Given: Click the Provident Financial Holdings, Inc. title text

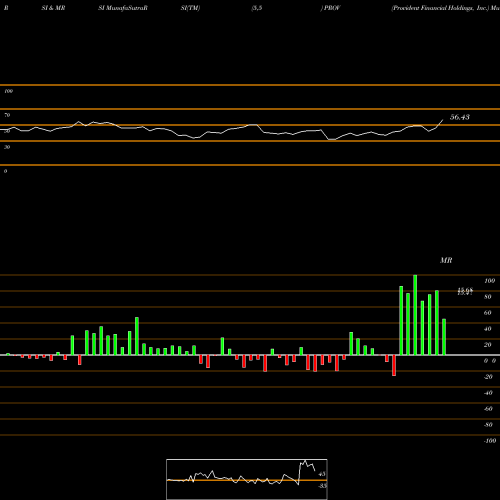Looking at the screenshot, I should tap(440, 8).
